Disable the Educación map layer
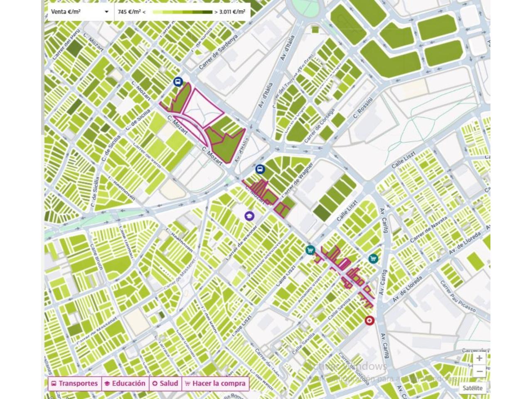The image size is (532, 399). [x=125, y=383]
